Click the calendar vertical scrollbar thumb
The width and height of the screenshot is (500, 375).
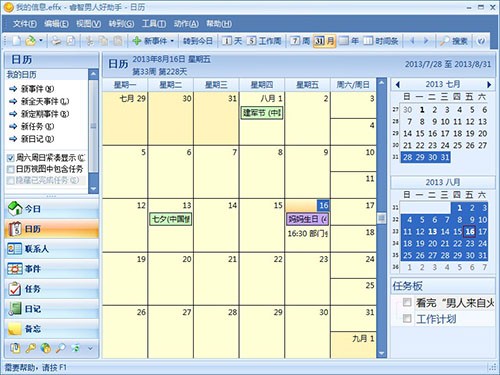tap(381, 218)
